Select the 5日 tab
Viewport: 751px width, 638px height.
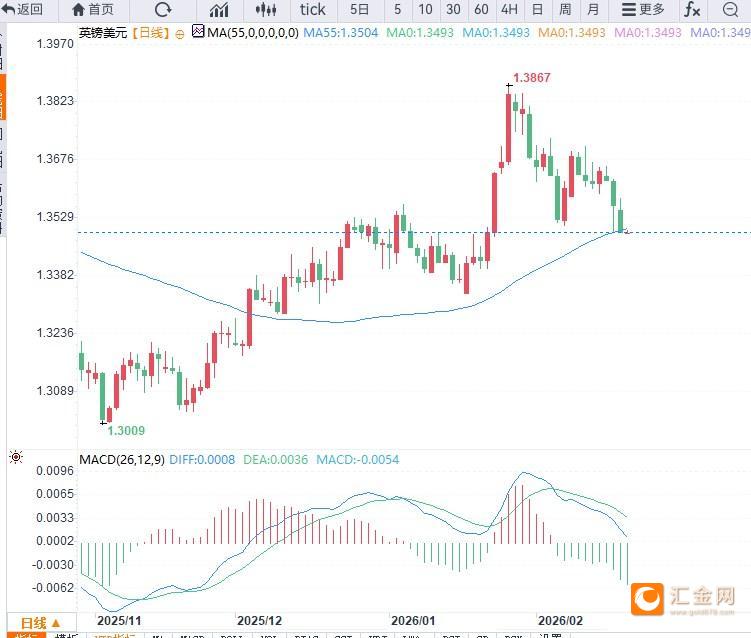click(x=359, y=10)
